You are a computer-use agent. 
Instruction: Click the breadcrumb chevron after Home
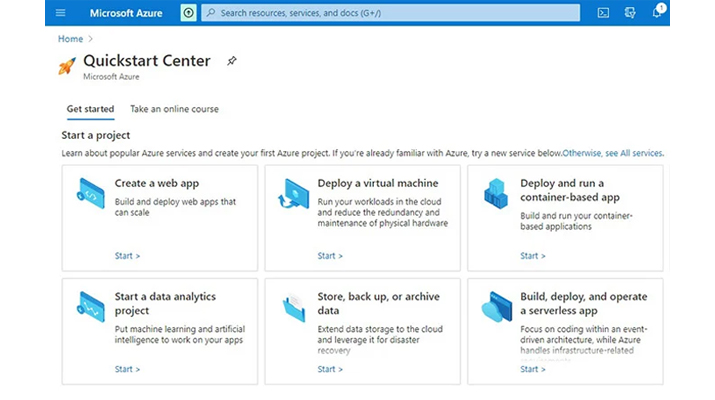click(90, 39)
